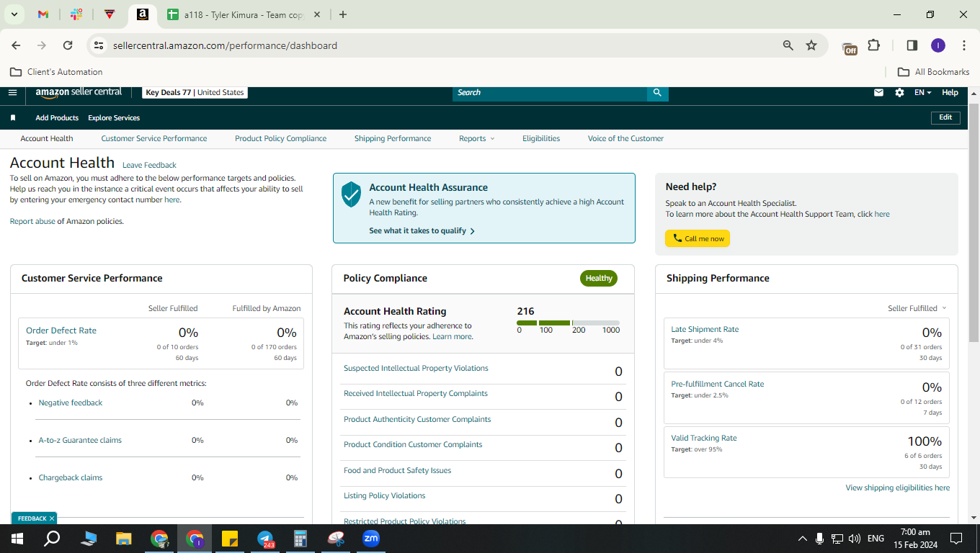980x553 pixels.
Task: Open the Chrome profile avatar
Action: pos(937,45)
